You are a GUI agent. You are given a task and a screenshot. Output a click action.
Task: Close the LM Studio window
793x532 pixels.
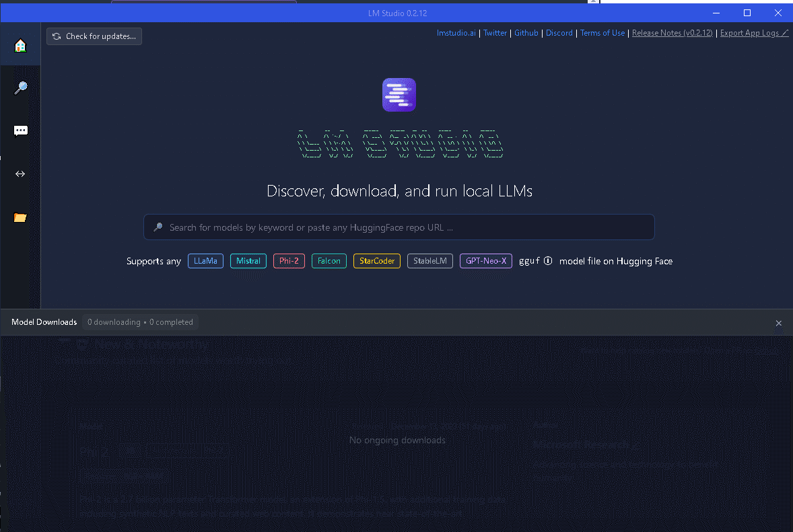[x=778, y=13]
